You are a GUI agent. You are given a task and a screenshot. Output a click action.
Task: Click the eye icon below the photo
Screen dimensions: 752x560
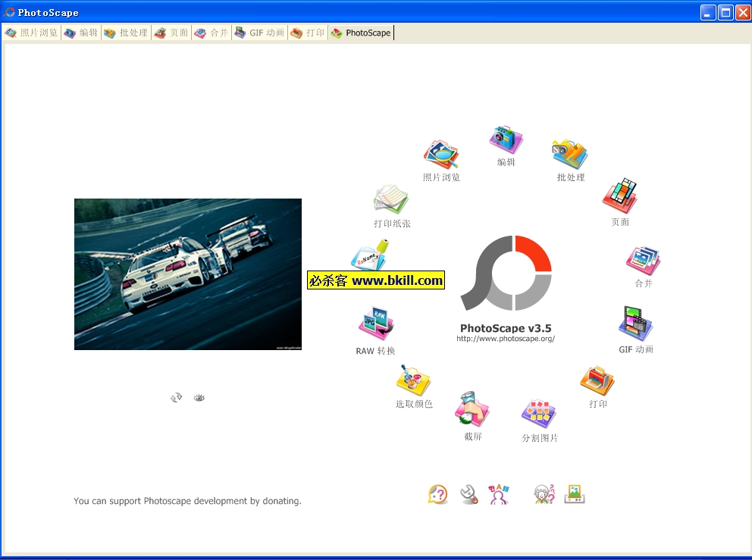coord(199,398)
